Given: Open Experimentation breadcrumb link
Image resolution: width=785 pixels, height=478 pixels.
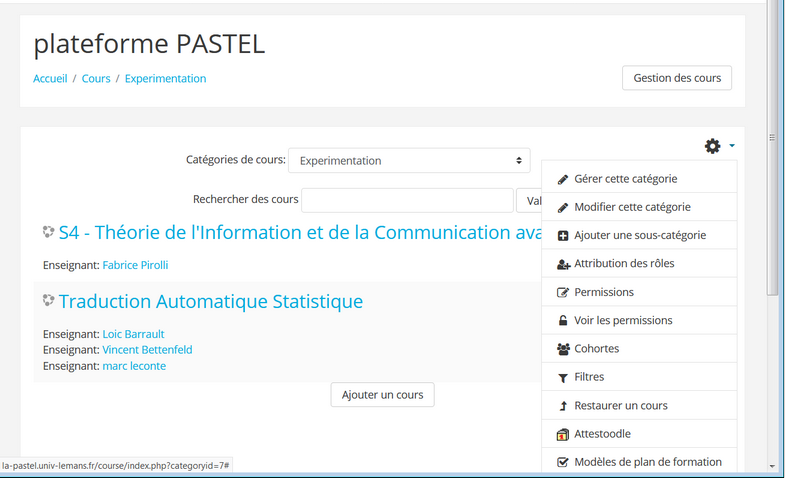Looking at the screenshot, I should [165, 79].
